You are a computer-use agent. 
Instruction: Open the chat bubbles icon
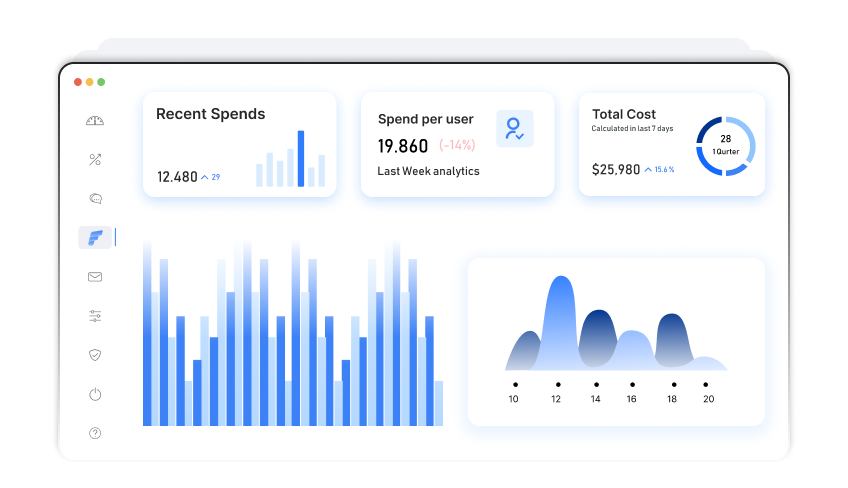(x=95, y=199)
